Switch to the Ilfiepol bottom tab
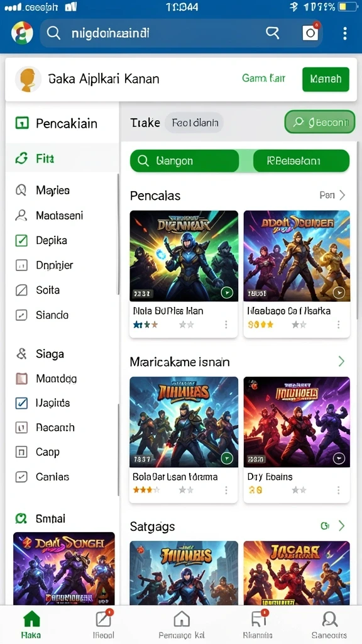Image resolution: width=362 pixels, height=644 pixels. click(104, 625)
